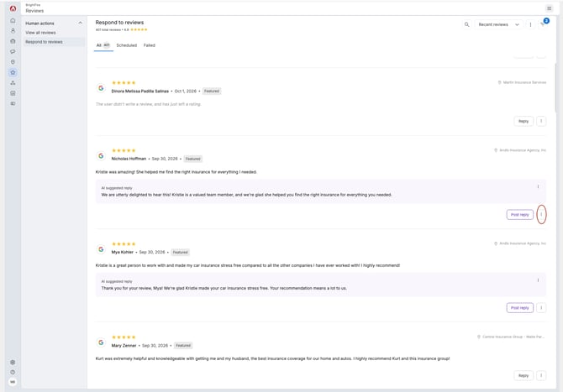Open the AI suggested reply options for Mya Kohler
Viewport: 563px width, 392px height.
pos(538,280)
